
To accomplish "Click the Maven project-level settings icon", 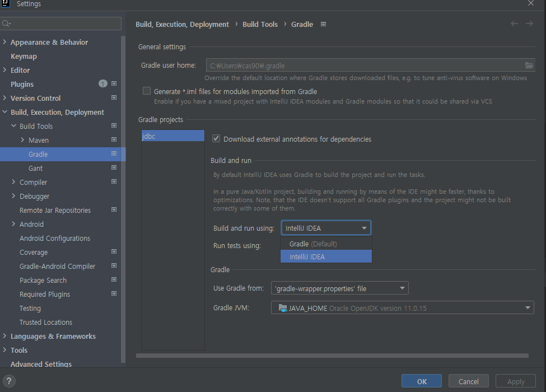I will 114,139.
